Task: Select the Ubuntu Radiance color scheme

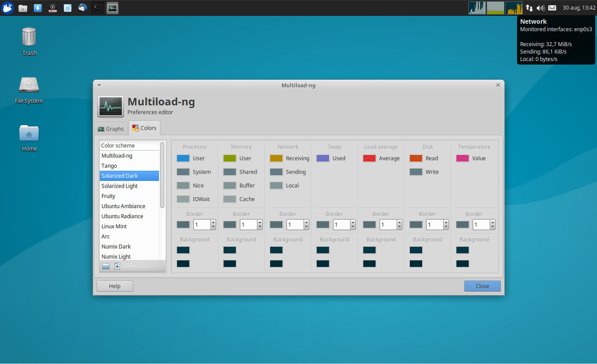Action: pyautogui.click(x=129, y=216)
